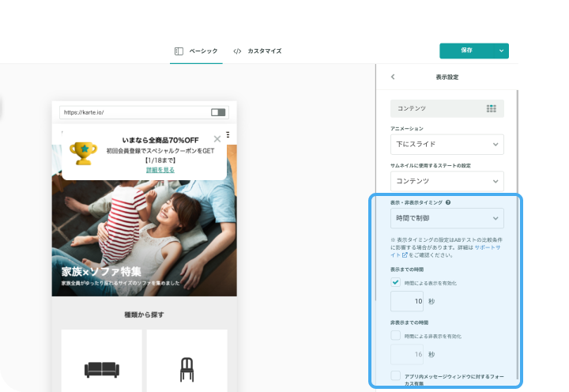
Task: Click the 16 秒 hide time field
Action: [407, 354]
